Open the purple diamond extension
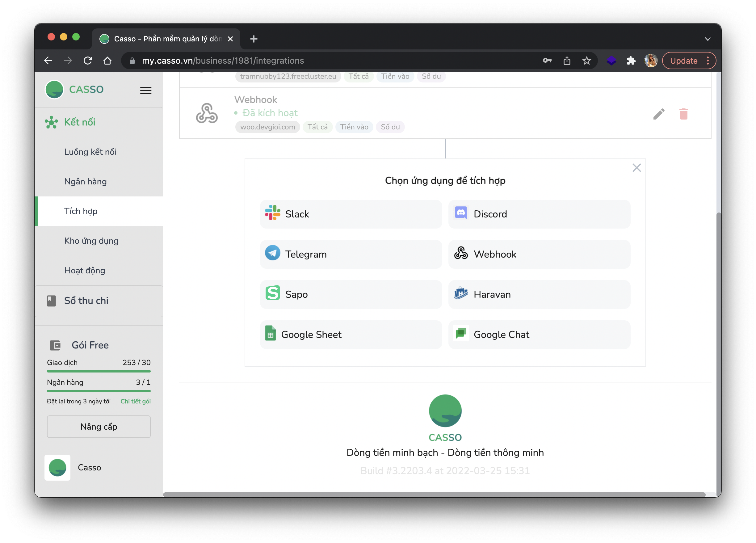This screenshot has width=756, height=543. [611, 61]
